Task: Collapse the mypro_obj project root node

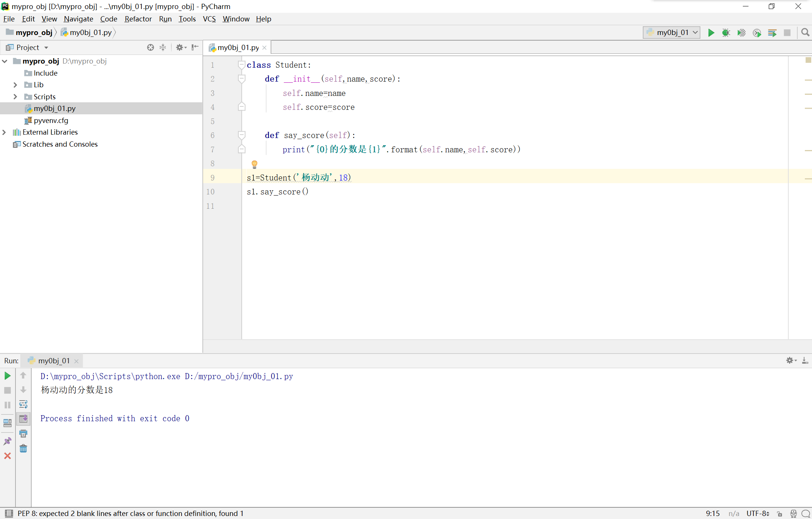Action: coord(5,61)
